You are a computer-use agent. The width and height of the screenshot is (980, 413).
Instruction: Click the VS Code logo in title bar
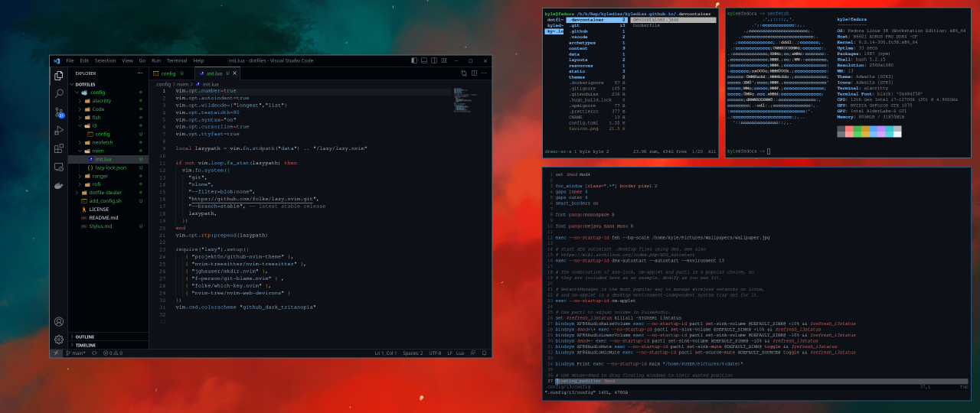click(57, 60)
